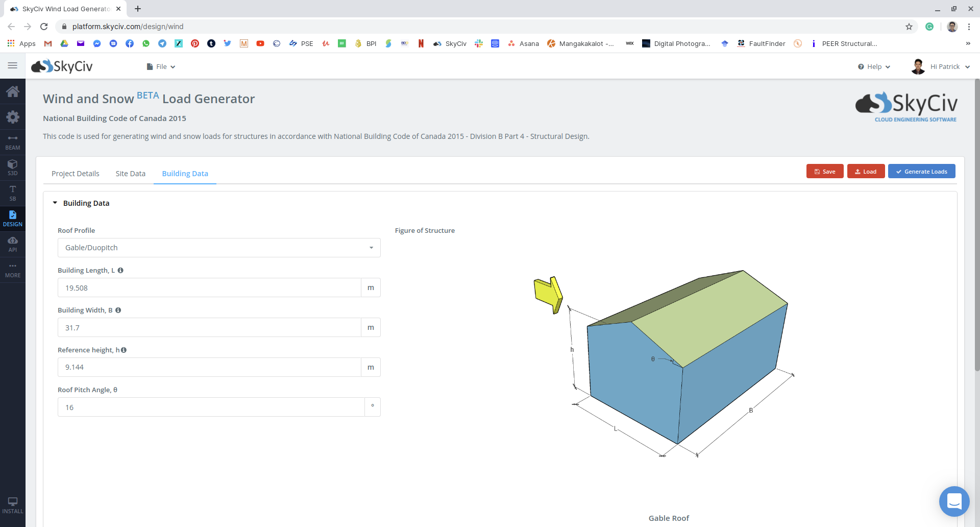The image size is (980, 527).
Task: Open the File dropdown menu
Action: (x=161, y=67)
